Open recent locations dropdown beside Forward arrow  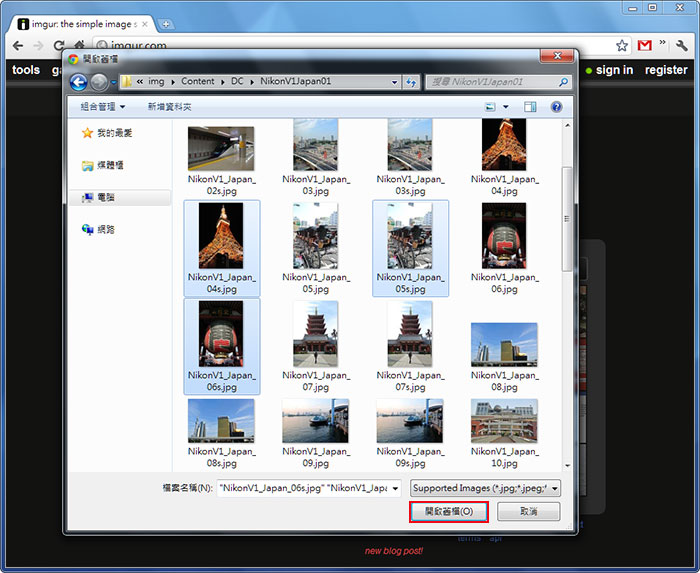[113, 82]
